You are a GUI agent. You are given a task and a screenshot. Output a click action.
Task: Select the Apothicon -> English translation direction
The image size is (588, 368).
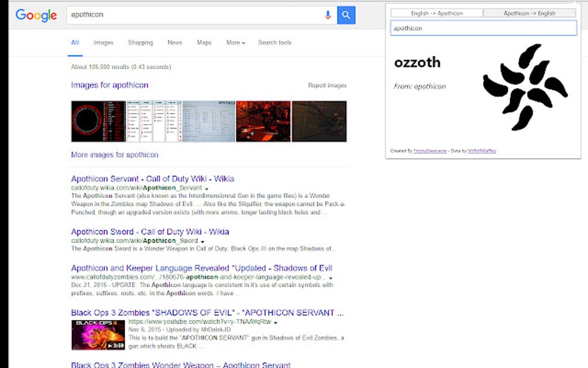point(530,12)
